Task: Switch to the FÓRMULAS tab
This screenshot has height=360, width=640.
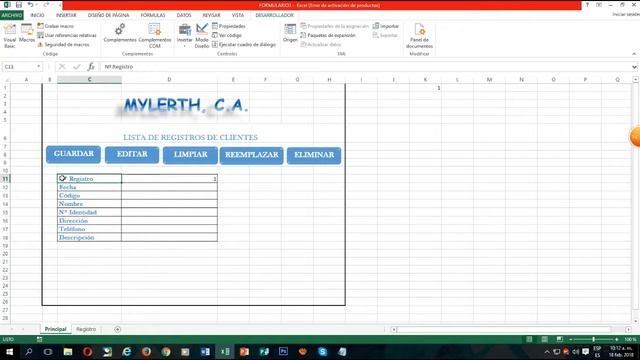Action: pos(153,15)
